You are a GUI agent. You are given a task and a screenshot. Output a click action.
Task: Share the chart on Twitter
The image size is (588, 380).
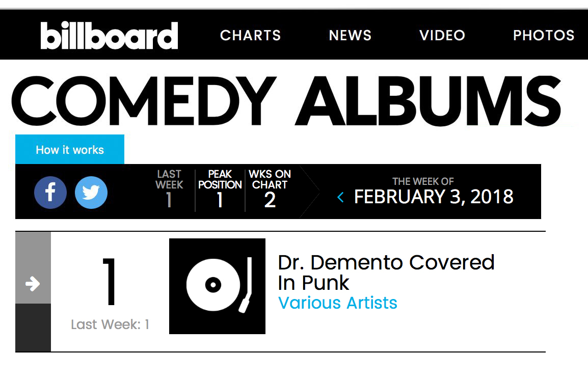(91, 193)
